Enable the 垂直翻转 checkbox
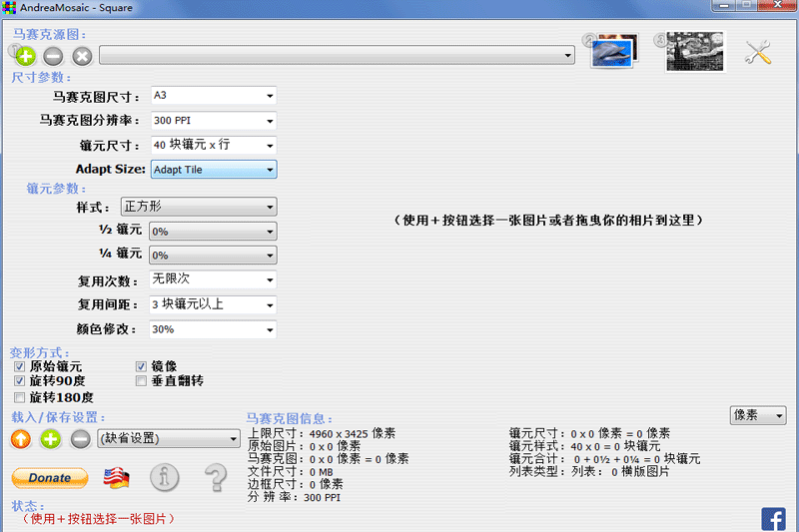This screenshot has width=799, height=532. pos(141,381)
